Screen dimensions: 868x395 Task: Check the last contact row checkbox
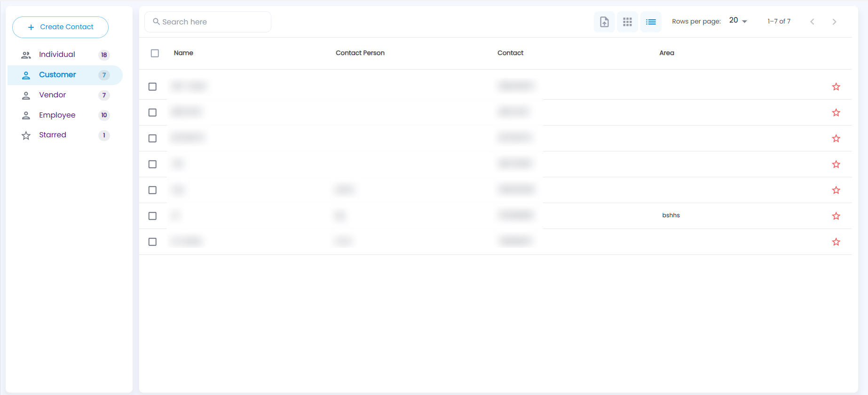(x=152, y=242)
